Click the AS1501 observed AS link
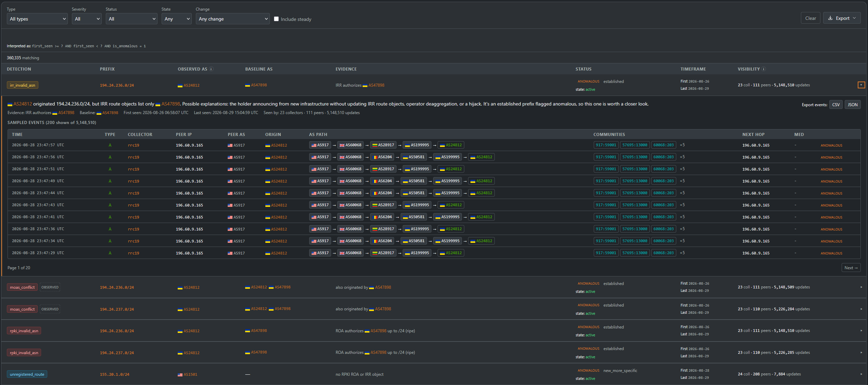This screenshot has width=868, height=385. (190, 374)
